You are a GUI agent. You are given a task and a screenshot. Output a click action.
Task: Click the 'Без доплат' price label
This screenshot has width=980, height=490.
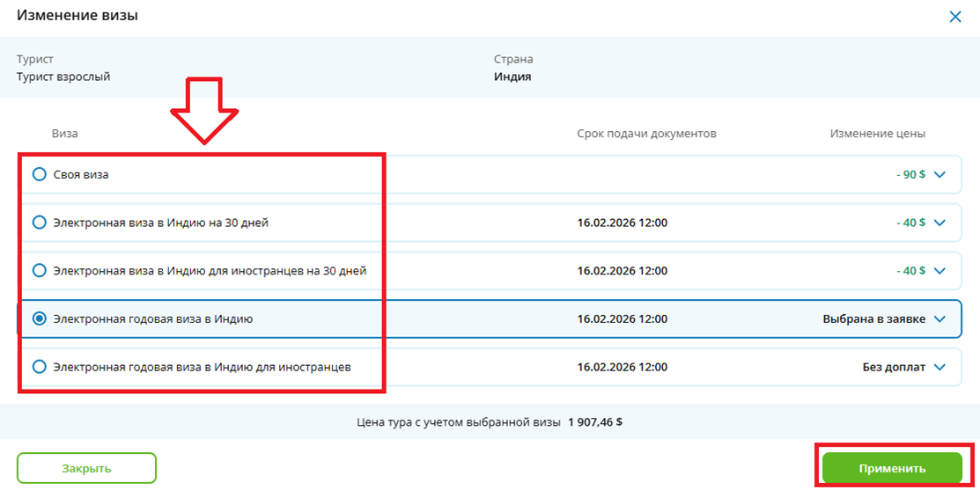tap(894, 367)
